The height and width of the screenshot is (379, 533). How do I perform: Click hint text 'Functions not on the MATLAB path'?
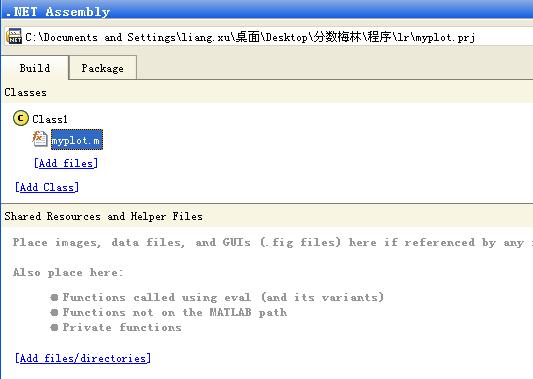click(175, 312)
